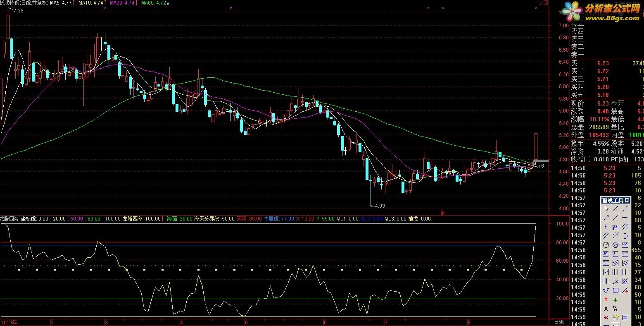Click the 买五 bid row at 5.18
644x326 pixels.
(x=607, y=95)
